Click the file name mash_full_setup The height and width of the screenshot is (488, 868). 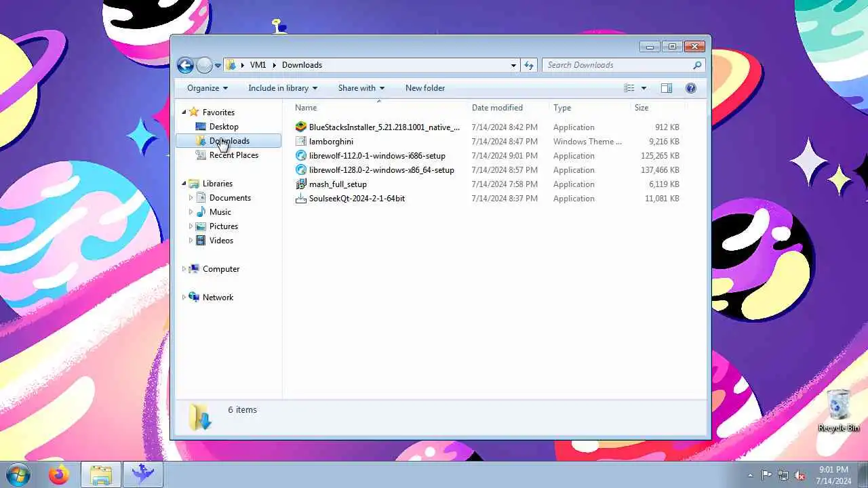point(338,184)
